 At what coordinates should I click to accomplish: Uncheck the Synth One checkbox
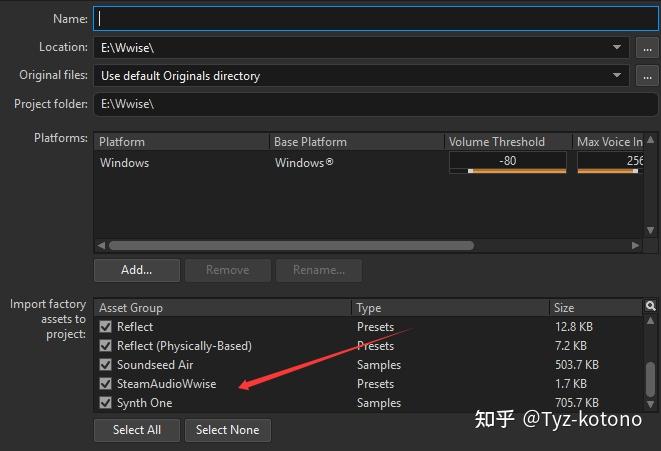point(105,403)
